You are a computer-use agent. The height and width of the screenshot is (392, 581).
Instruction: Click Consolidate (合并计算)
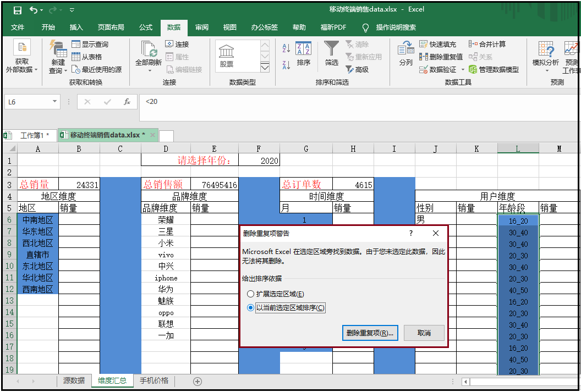(x=487, y=45)
